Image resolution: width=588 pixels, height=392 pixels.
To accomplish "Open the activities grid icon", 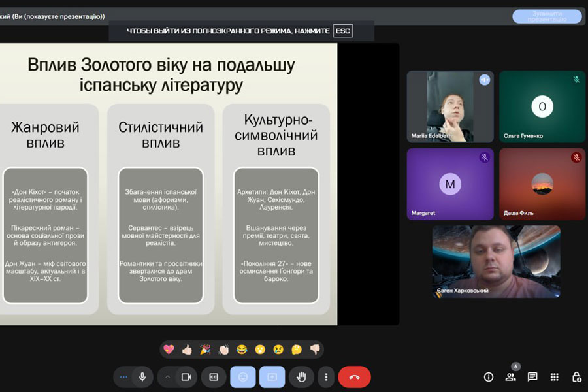I will pyautogui.click(x=554, y=377).
